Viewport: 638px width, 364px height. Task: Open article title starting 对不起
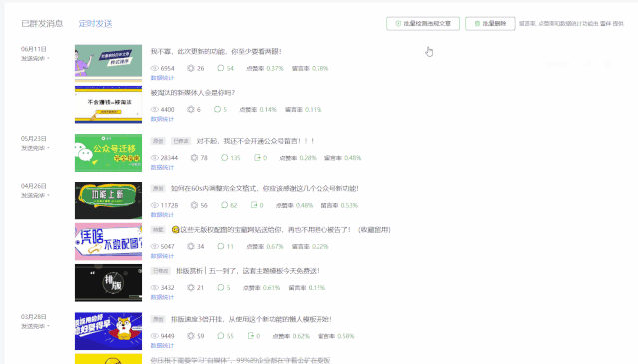255,141
